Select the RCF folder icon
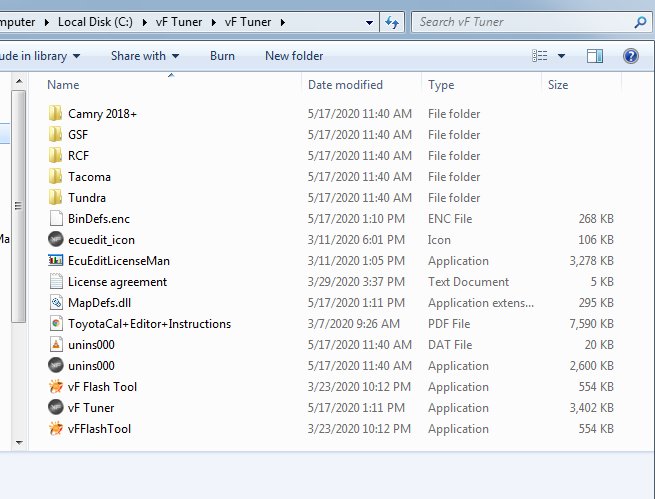Viewport: 655px width, 499px height. tap(56, 155)
